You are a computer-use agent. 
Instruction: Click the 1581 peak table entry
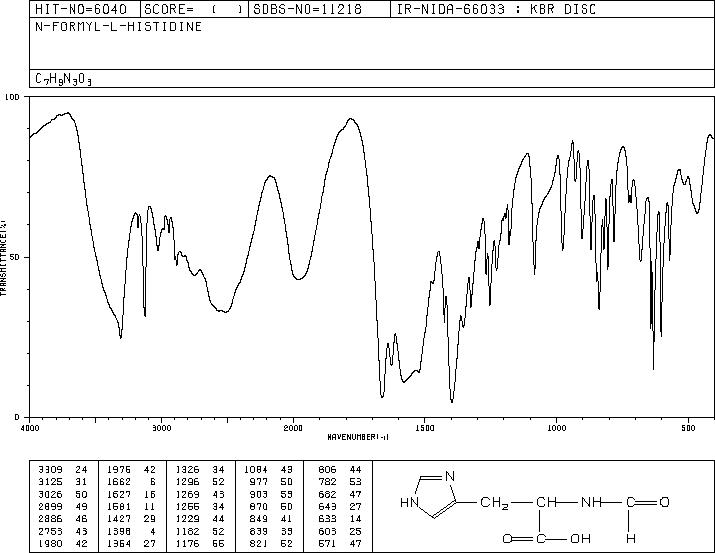point(131,506)
